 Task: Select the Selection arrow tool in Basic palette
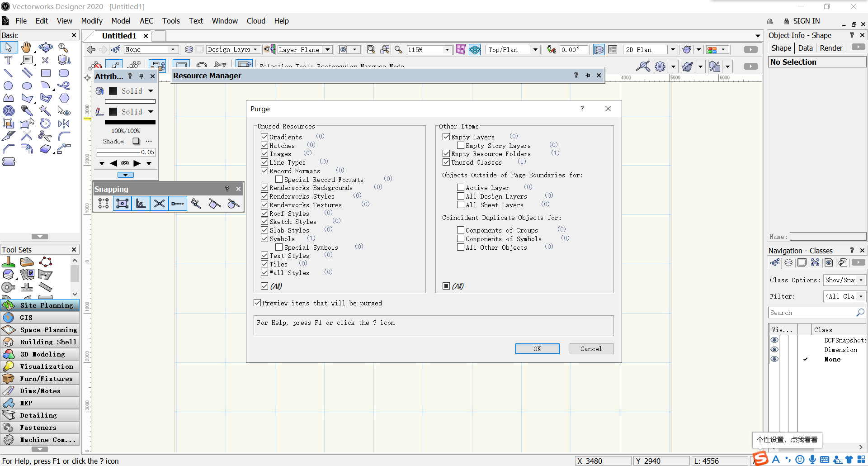coord(9,47)
